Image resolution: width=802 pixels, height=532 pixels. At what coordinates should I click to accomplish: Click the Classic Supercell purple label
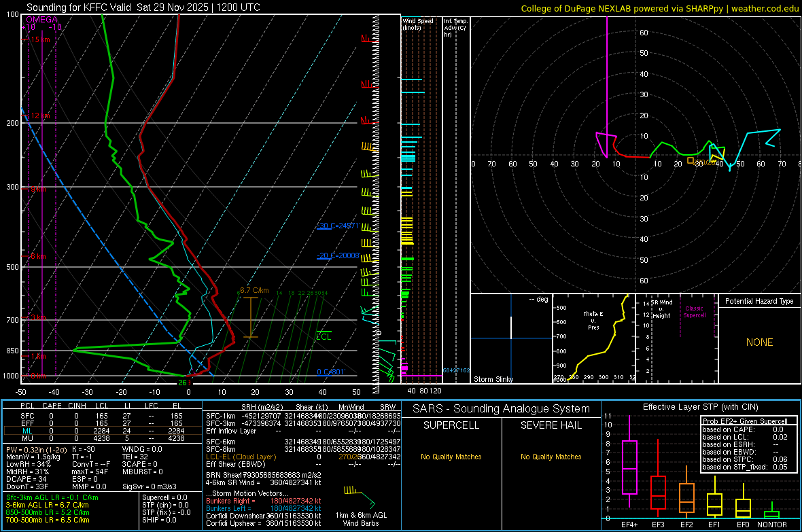point(694,312)
